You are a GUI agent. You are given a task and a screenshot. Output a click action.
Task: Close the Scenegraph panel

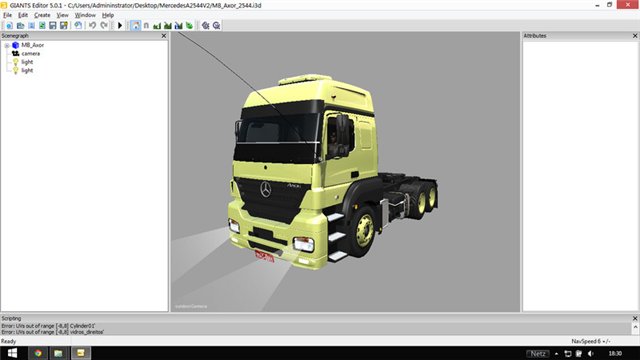(164, 36)
